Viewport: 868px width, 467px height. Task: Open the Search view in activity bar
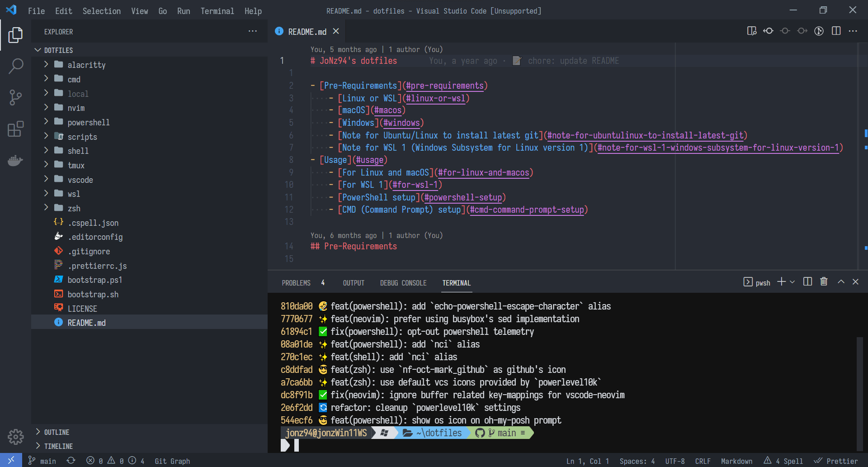click(x=15, y=66)
